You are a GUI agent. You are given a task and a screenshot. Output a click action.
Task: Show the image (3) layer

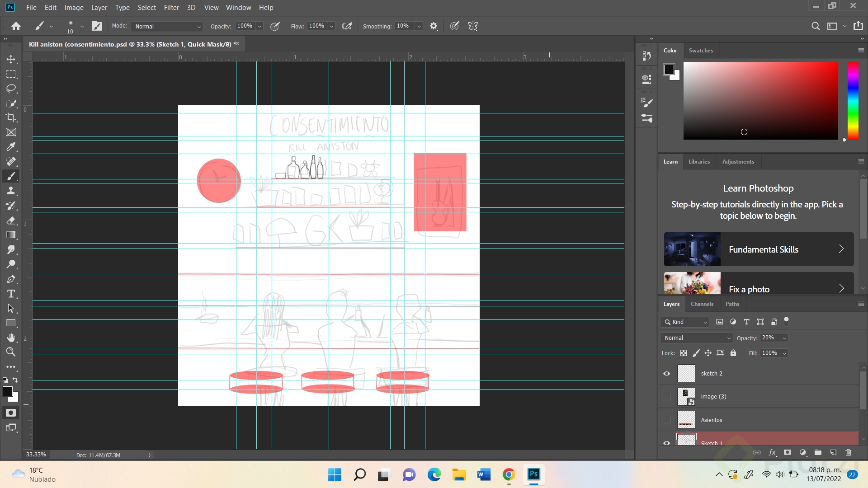666,396
